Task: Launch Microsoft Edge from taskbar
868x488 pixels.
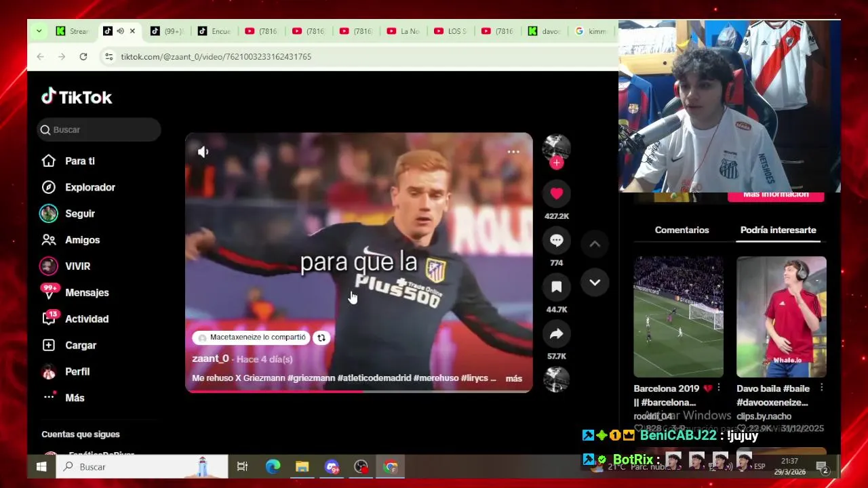Action: (x=273, y=466)
